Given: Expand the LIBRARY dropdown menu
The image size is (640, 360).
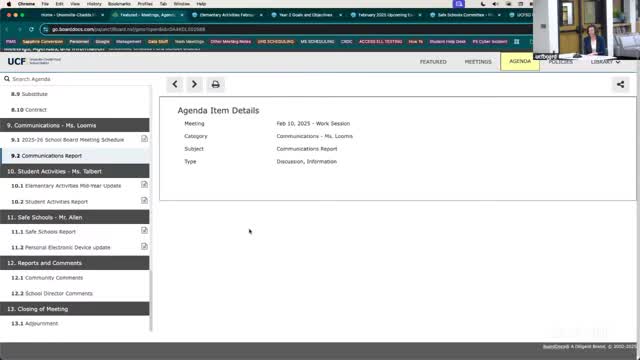Looking at the screenshot, I should pos(605,62).
